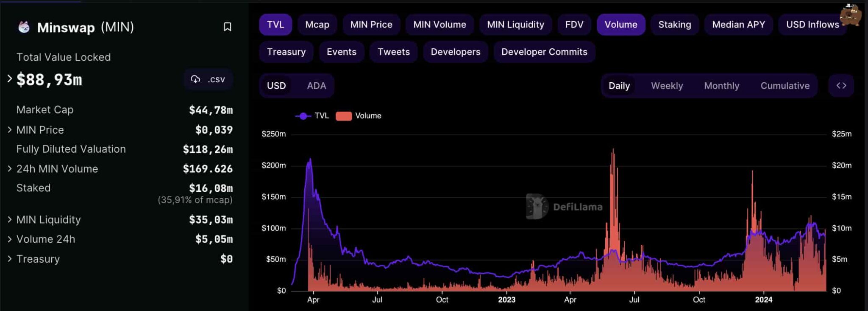Image resolution: width=868 pixels, height=311 pixels.
Task: Expand the Volume 24h row
Action: point(9,239)
